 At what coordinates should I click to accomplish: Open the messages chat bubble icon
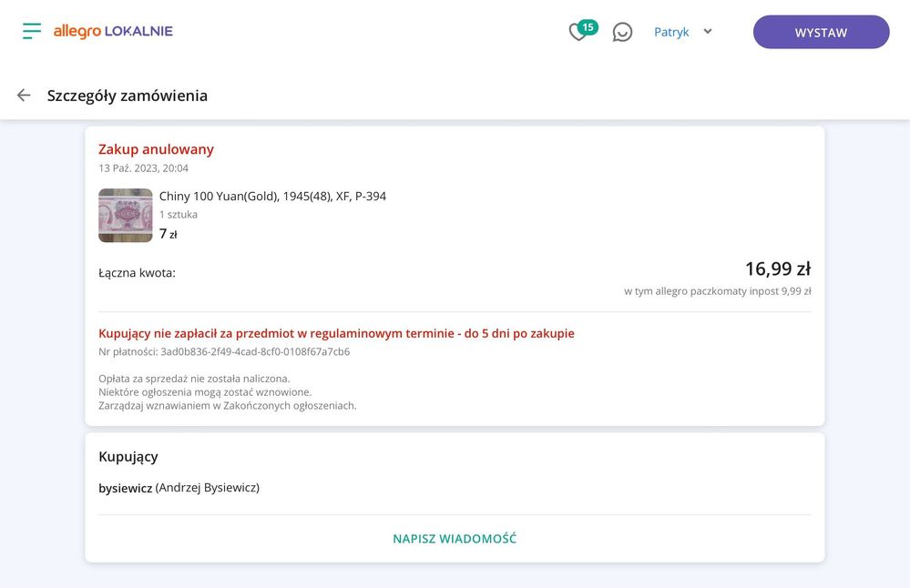click(622, 32)
